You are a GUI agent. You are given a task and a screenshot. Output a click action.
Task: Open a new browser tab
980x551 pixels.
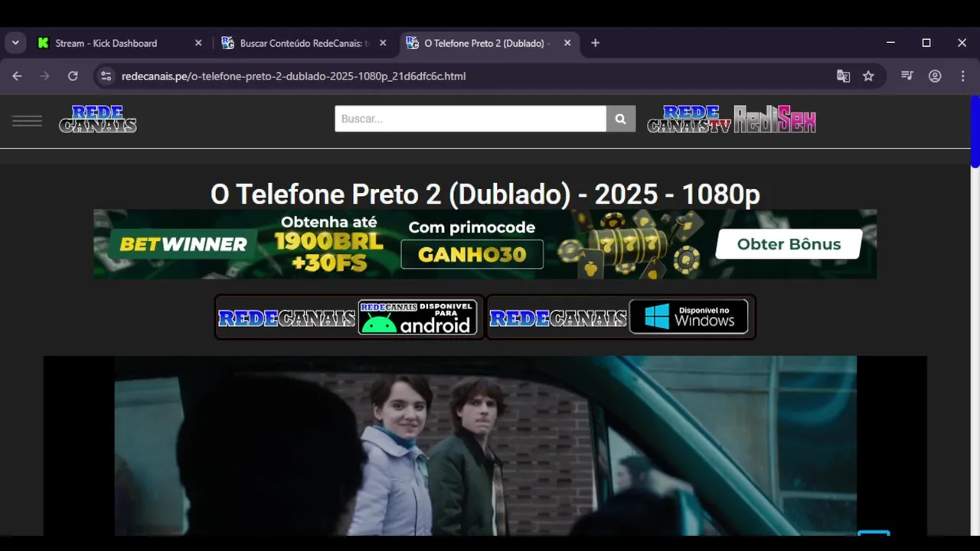[595, 43]
